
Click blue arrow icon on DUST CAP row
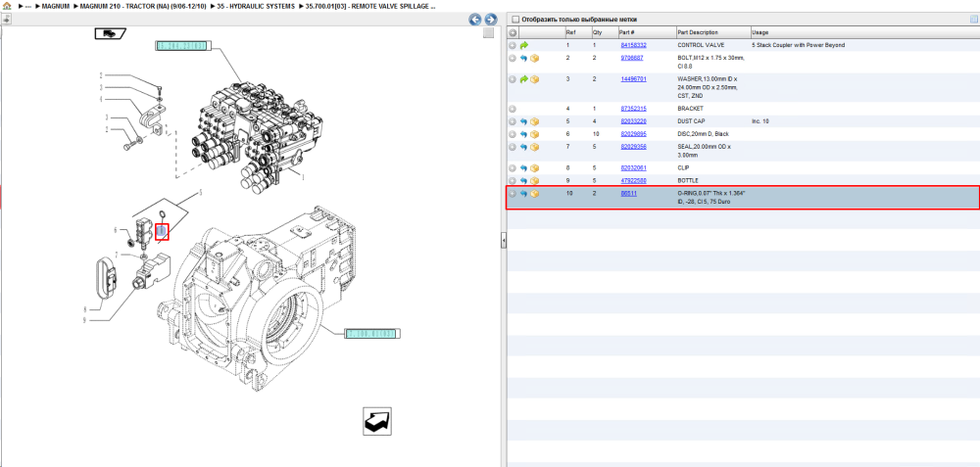523,121
